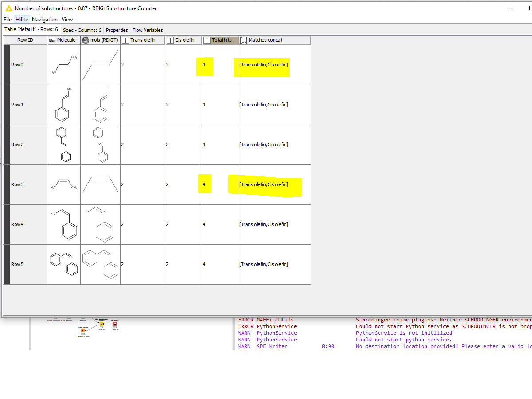Screen dimensions: 532x399
Task: Open the Navigation menu
Action: point(45,20)
